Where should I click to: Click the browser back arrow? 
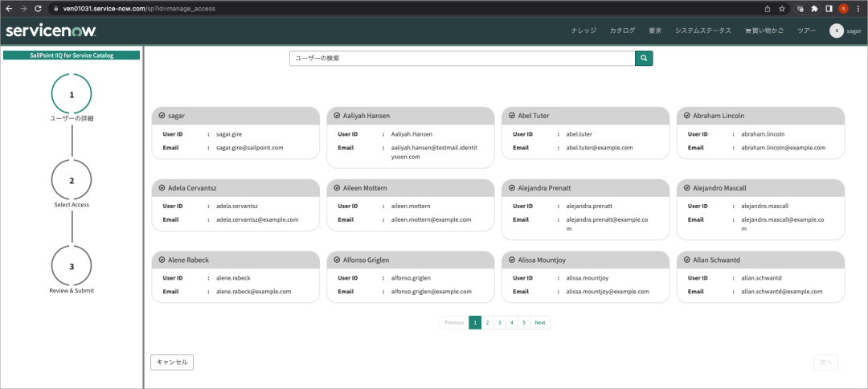click(x=9, y=9)
